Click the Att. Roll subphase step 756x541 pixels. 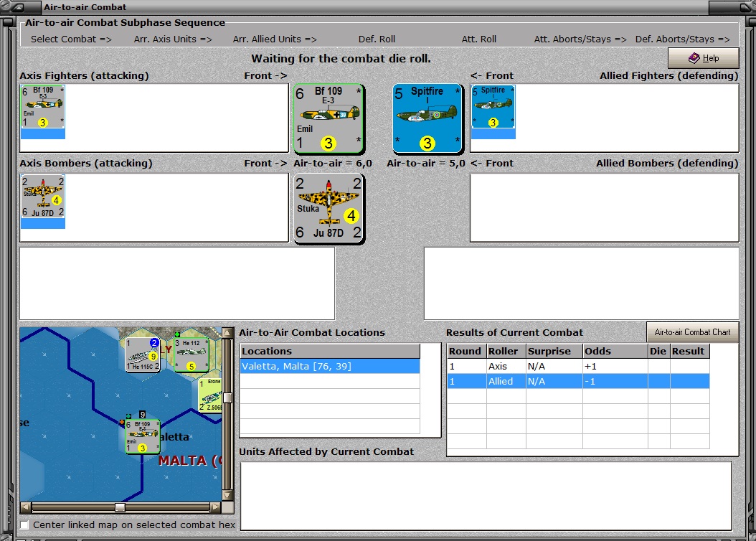coord(478,39)
